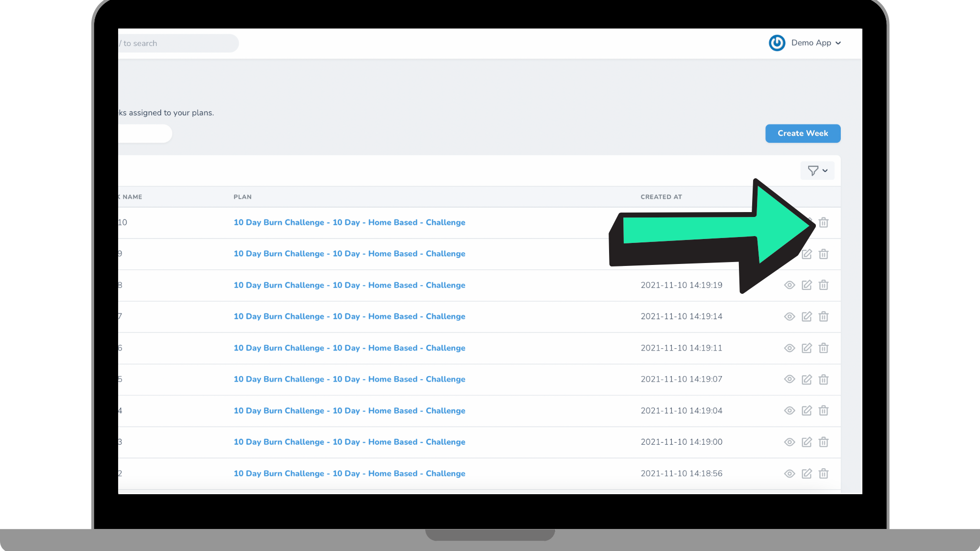
Task: Click the Create Week button
Action: click(803, 133)
